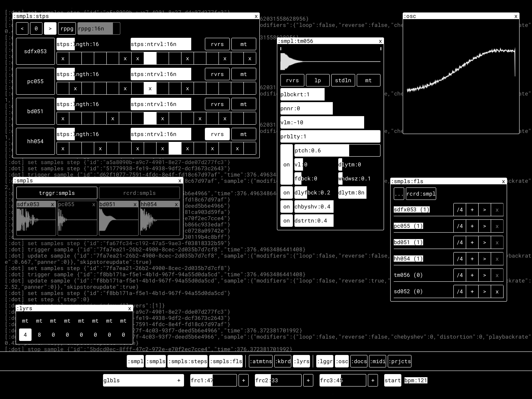Change stps:ntrvl:16n for hh054
This screenshot has width=532, height=399.
(161, 134)
